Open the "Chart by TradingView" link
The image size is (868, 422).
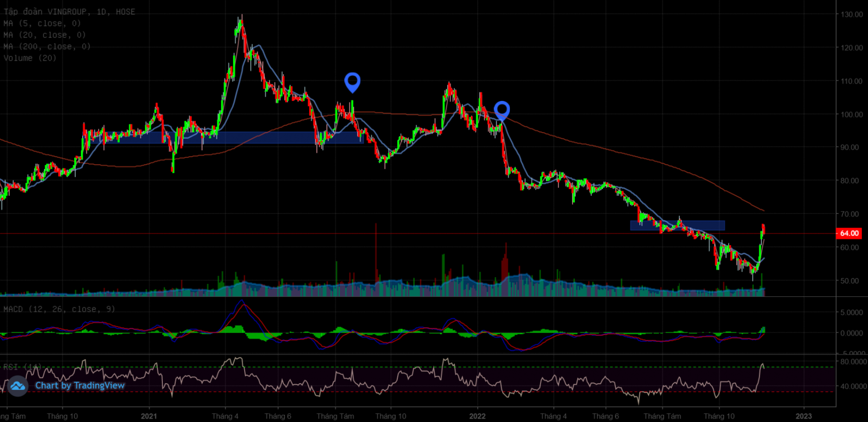pyautogui.click(x=80, y=385)
